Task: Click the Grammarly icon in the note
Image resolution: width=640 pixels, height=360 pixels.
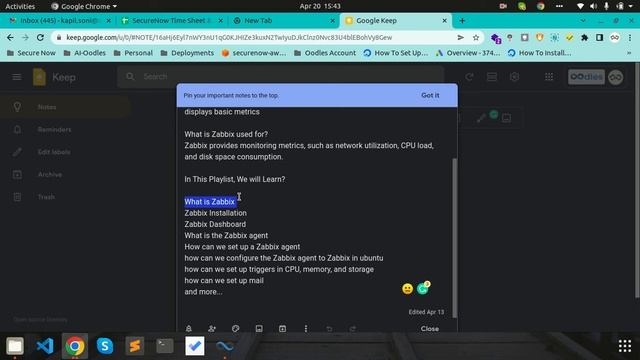Action: (x=423, y=289)
